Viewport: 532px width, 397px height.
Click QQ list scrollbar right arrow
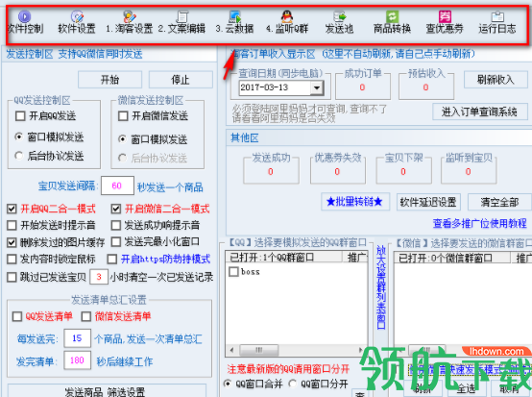[361, 350]
